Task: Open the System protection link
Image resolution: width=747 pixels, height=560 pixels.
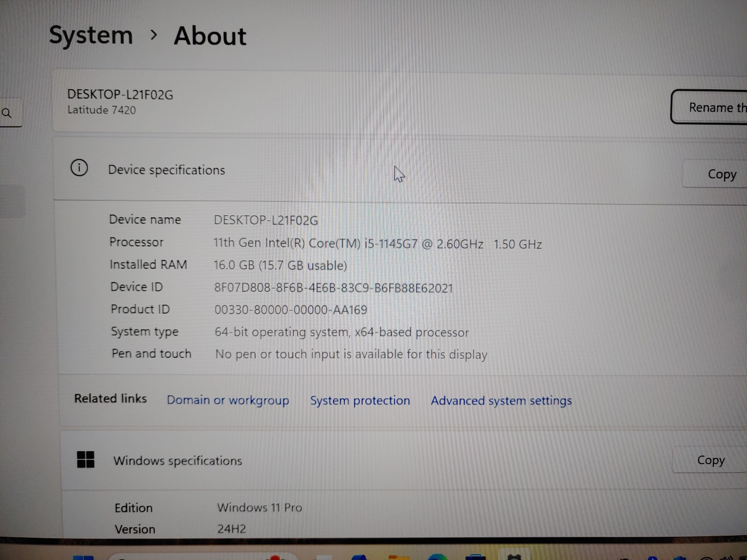Action: (360, 400)
